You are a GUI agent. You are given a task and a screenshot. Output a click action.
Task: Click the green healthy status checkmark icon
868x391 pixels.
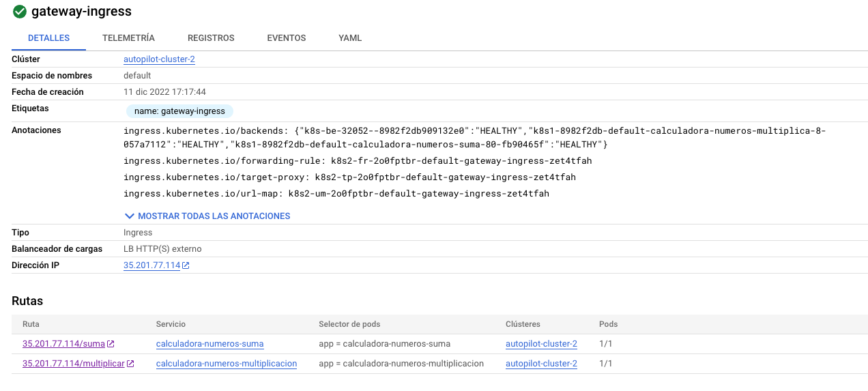(20, 12)
